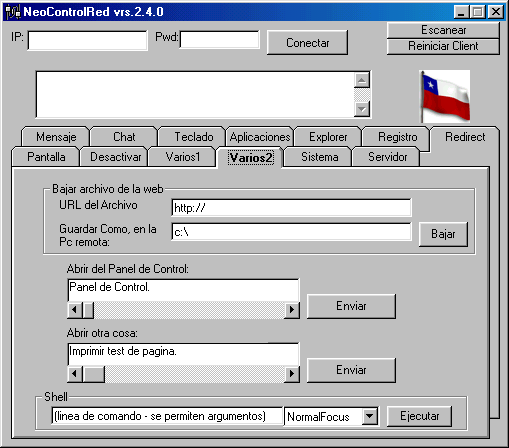
Task: Click the Panel de Control list right arrow
Action: coord(292,310)
